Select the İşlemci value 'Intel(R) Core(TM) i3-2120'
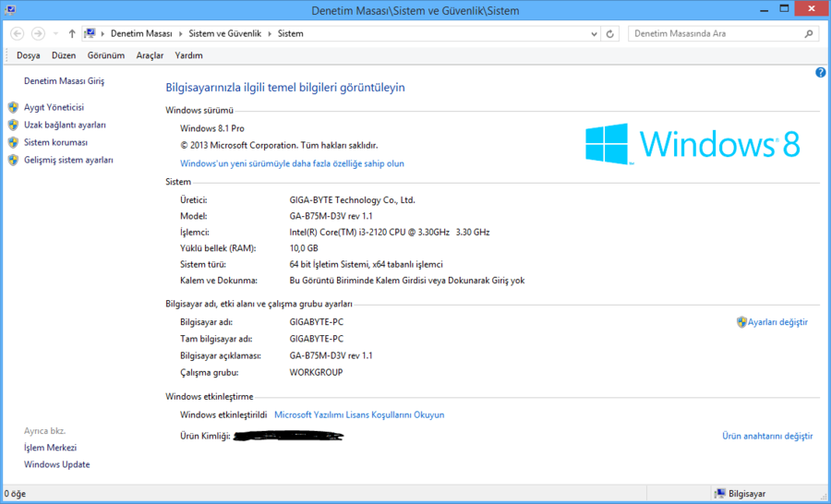The width and height of the screenshot is (831, 504). tap(390, 232)
